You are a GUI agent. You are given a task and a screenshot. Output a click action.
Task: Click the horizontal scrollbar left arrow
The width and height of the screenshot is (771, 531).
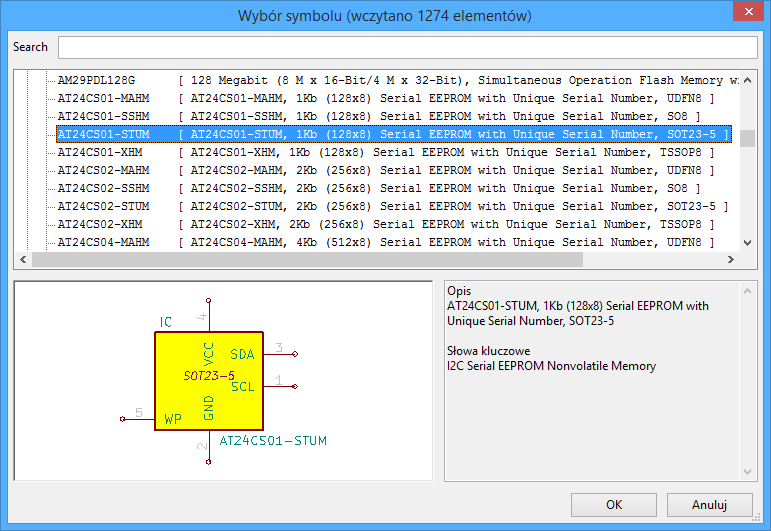22,260
